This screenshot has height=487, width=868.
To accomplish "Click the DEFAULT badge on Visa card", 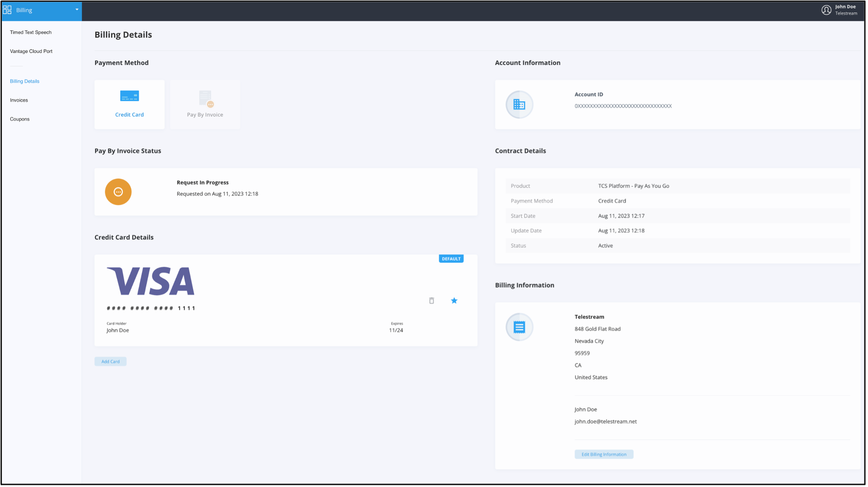I will [x=451, y=259].
